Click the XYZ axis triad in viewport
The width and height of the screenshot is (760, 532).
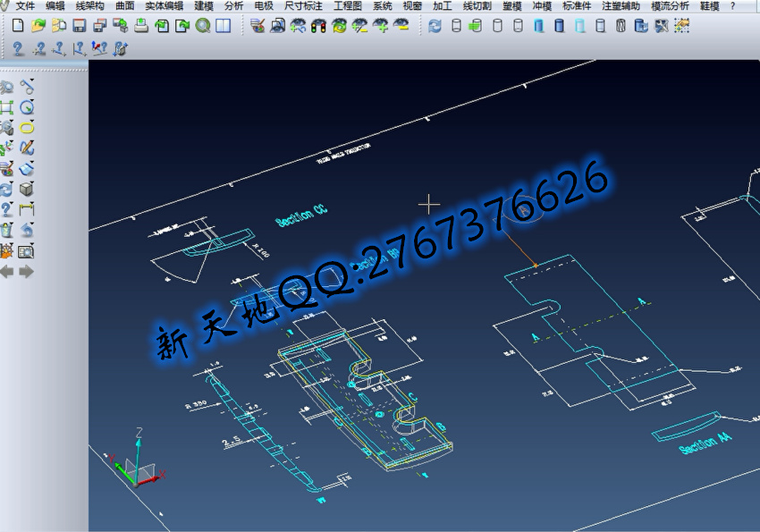tap(136, 462)
